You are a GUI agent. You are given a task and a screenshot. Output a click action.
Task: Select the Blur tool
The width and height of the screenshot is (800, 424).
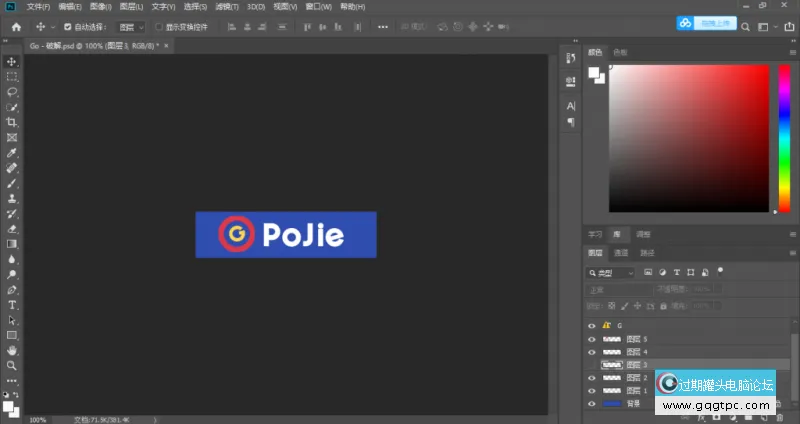coord(12,259)
